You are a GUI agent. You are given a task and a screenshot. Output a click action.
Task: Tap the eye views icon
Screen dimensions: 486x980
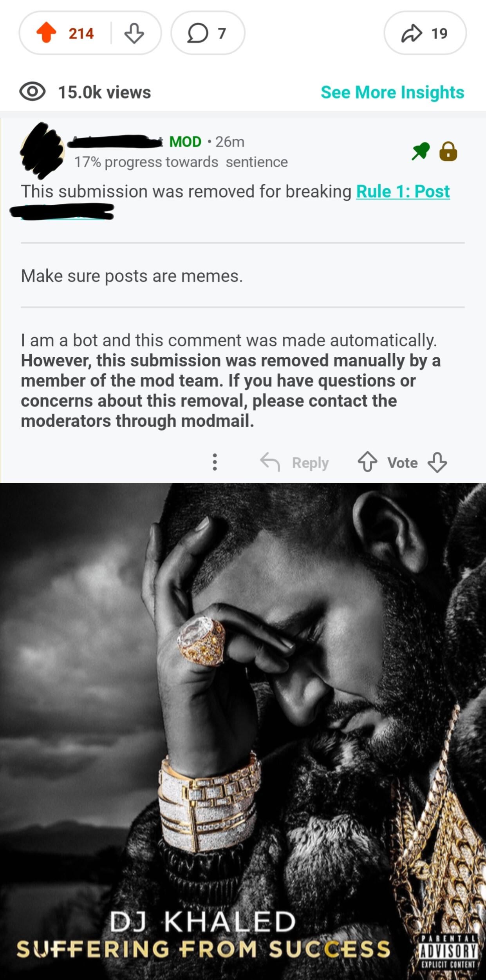click(x=32, y=92)
